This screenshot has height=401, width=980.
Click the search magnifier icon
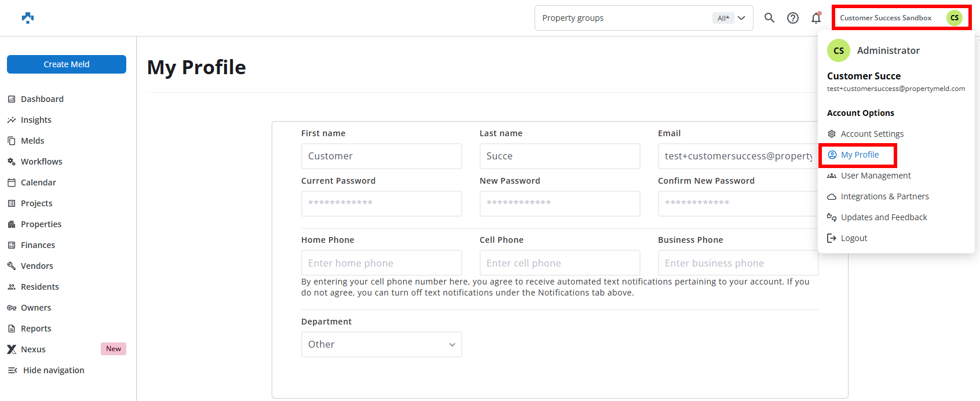pos(769,18)
